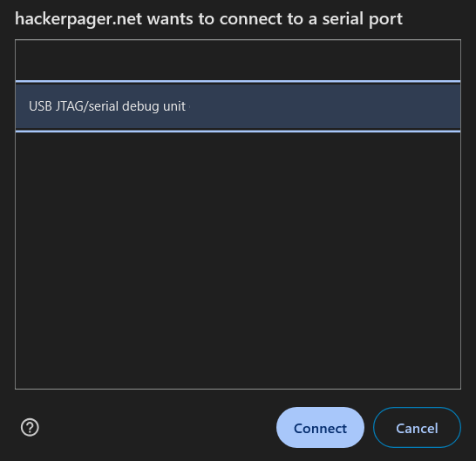
Task: Click blank space above the USB JTAG entry
Action: (x=238, y=60)
